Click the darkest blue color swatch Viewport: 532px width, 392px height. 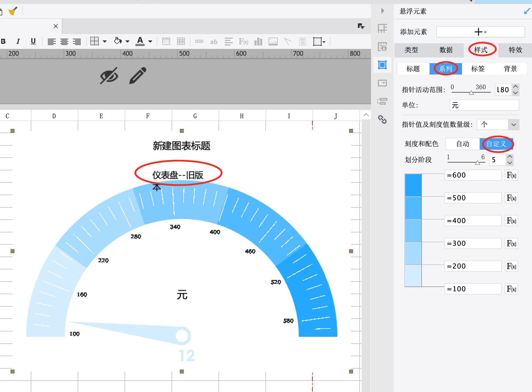(413, 185)
